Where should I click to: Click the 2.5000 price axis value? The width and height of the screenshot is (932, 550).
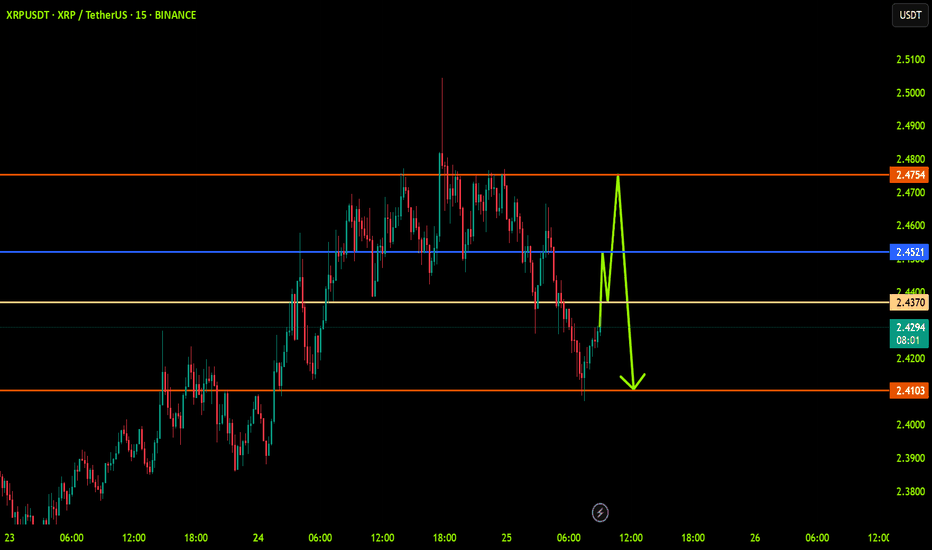[911, 93]
